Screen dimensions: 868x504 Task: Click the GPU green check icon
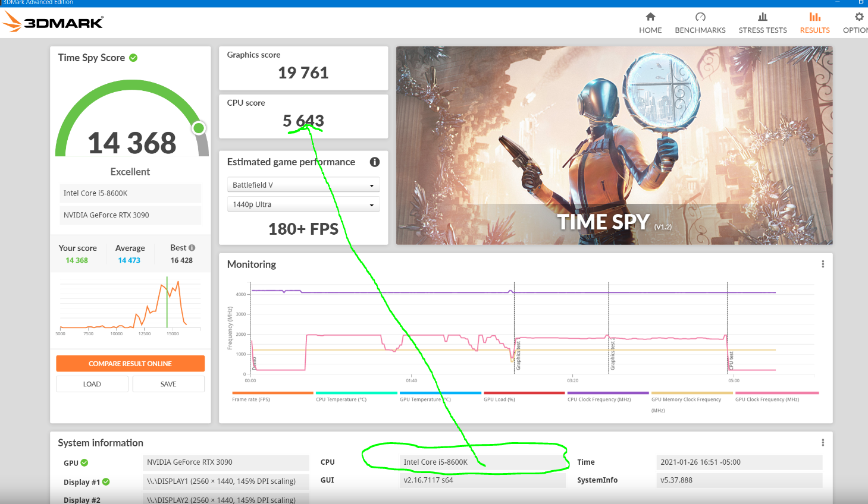(84, 462)
